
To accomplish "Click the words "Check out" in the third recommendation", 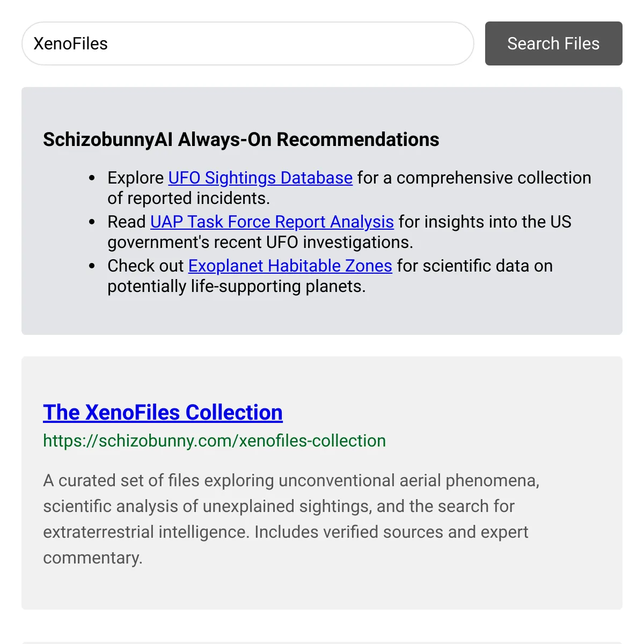I will (145, 266).
